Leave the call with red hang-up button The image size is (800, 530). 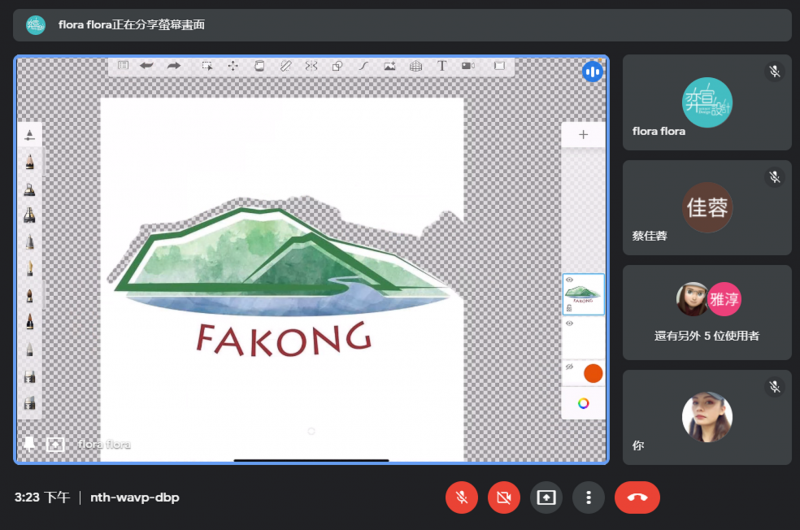point(637,497)
